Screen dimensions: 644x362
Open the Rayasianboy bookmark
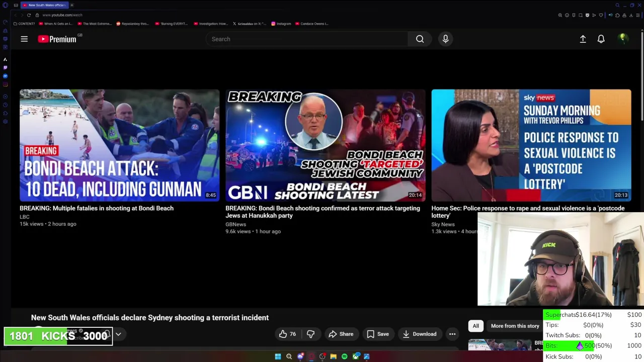click(133, 24)
